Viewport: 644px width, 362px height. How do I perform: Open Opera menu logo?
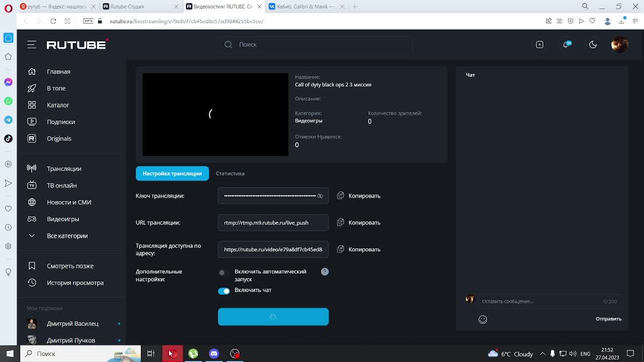[9, 9]
